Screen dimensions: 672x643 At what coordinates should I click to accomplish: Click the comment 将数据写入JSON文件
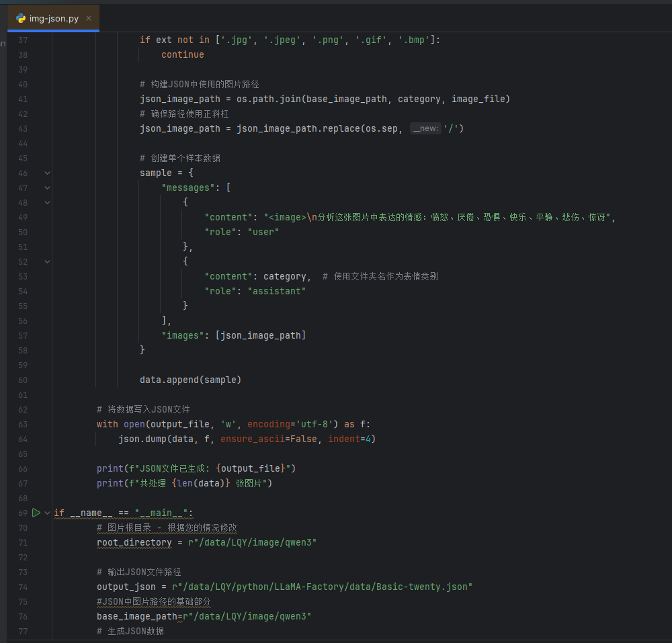pyautogui.click(x=143, y=410)
